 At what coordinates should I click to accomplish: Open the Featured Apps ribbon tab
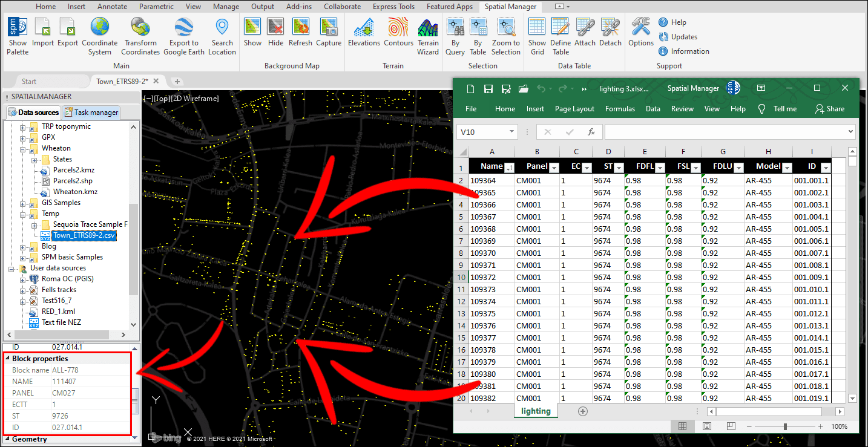point(450,7)
